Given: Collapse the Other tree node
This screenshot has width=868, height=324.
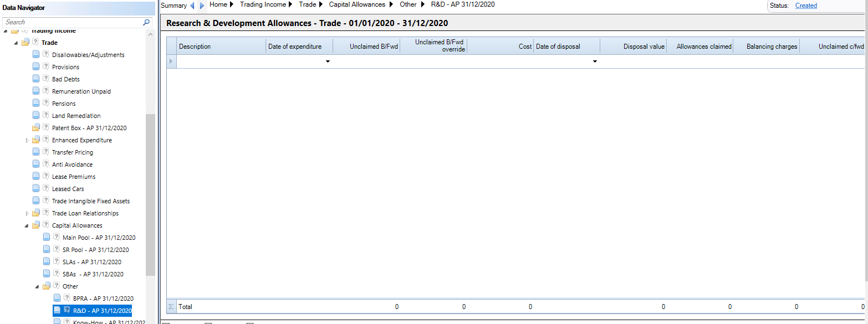Looking at the screenshot, I should [x=37, y=286].
